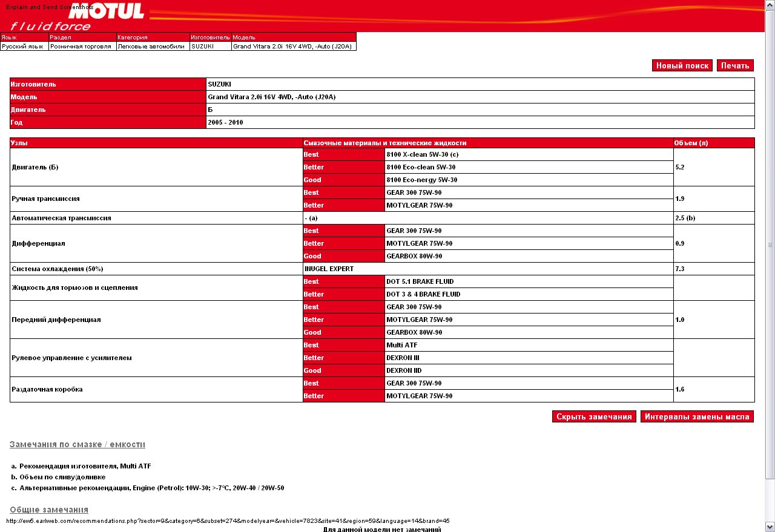Screen dimensions: 775x532
Task: Click cooling system volume 7.3
Action: (679, 269)
